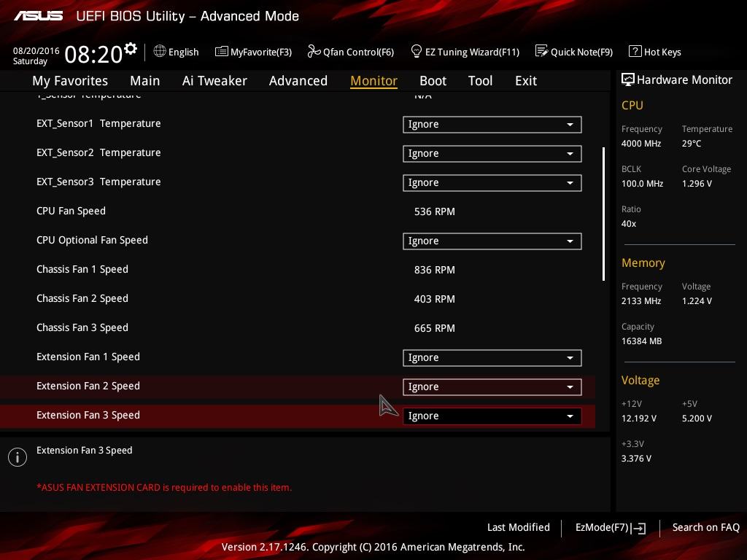
Task: Switch to EzMode(F7)
Action: (611, 528)
